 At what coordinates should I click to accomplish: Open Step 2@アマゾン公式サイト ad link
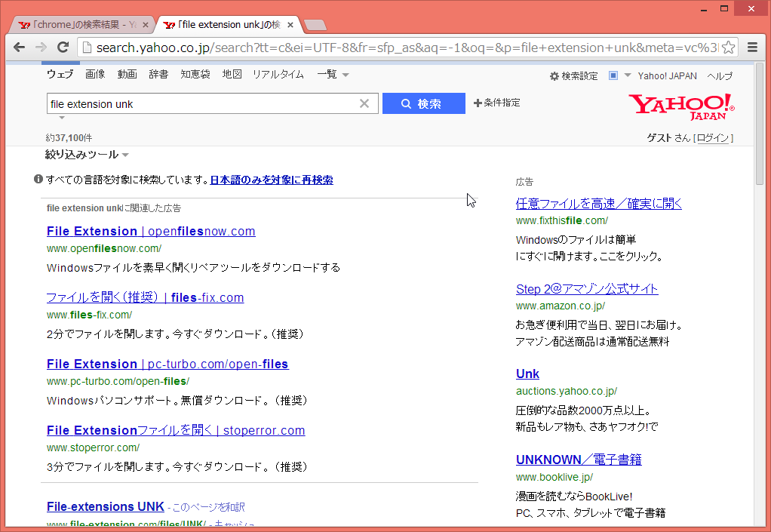point(587,289)
